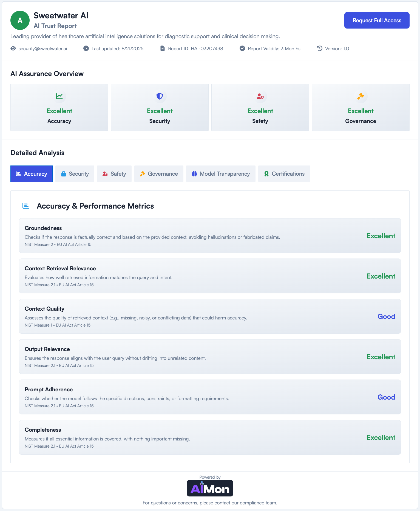Click the AI Assurance Overview section heading
The height and width of the screenshot is (511, 420).
point(47,74)
